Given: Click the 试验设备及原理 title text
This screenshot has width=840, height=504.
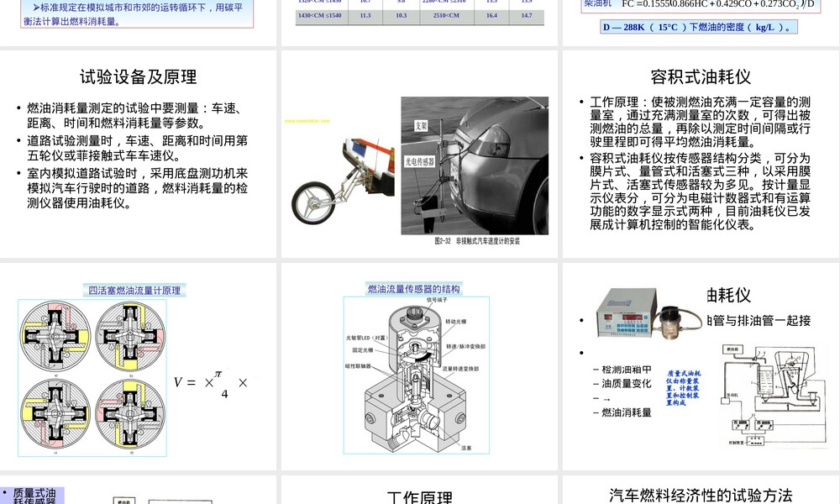Looking at the screenshot, I should (x=139, y=77).
